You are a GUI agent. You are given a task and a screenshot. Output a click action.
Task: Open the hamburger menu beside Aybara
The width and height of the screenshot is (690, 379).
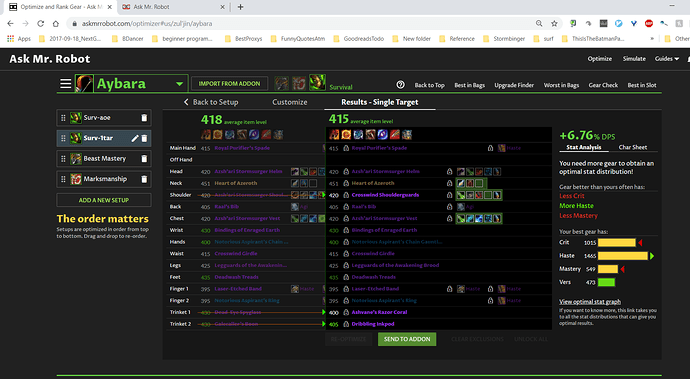pos(66,84)
